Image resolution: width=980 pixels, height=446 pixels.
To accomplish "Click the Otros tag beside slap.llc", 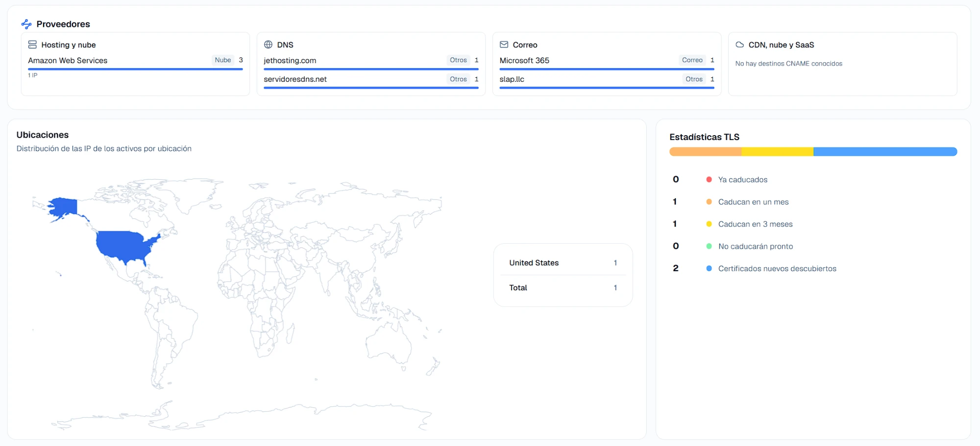I will pyautogui.click(x=694, y=79).
